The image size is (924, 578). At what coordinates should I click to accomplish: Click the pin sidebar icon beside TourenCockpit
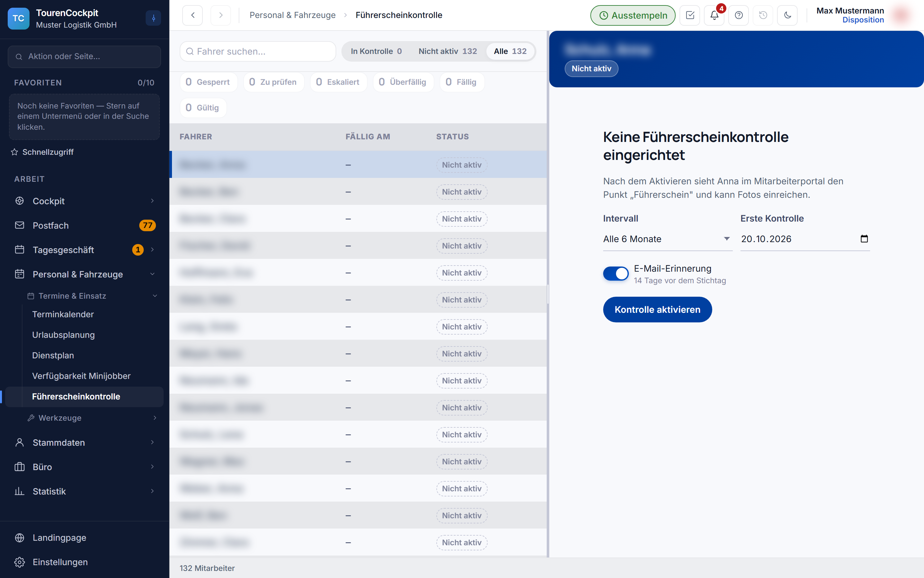153,18
